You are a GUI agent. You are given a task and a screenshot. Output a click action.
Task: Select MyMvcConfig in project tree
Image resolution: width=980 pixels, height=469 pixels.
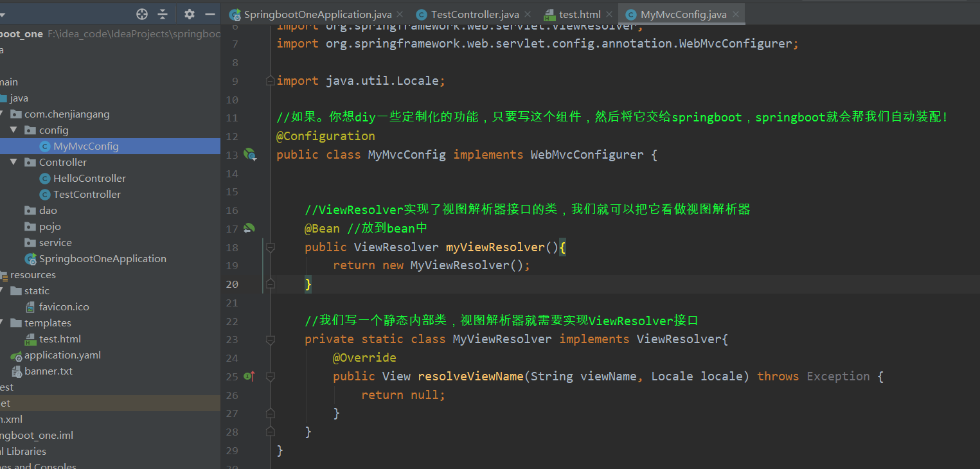86,146
